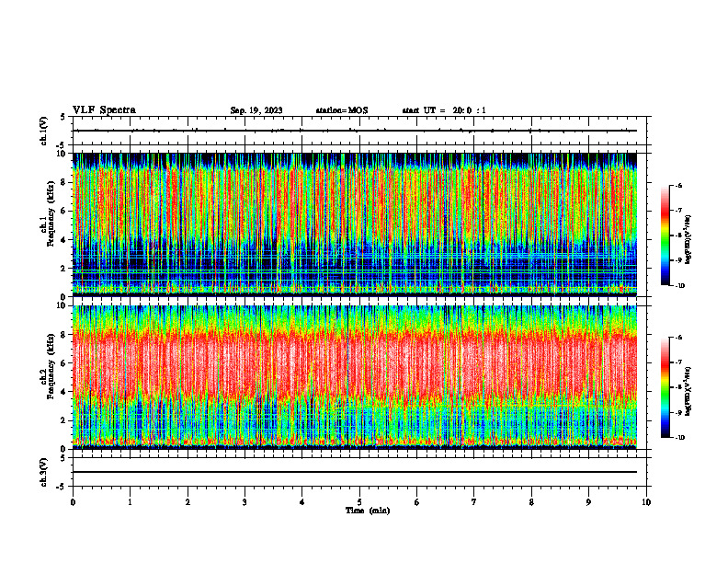728x563 pixels.
Task: Click the date text "Sep. 19, 2023"
Action: pos(256,110)
